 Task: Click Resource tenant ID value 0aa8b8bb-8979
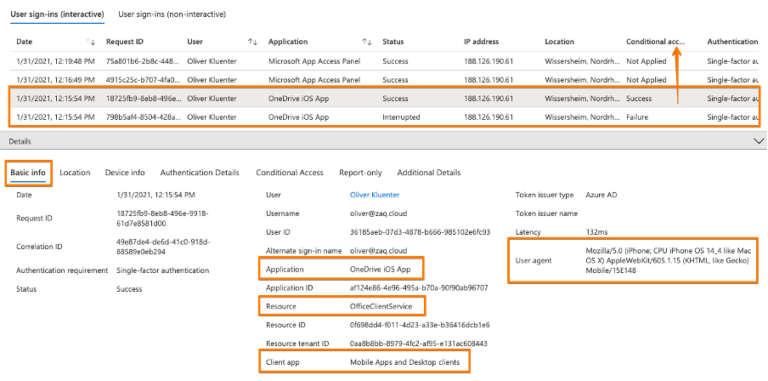point(418,344)
